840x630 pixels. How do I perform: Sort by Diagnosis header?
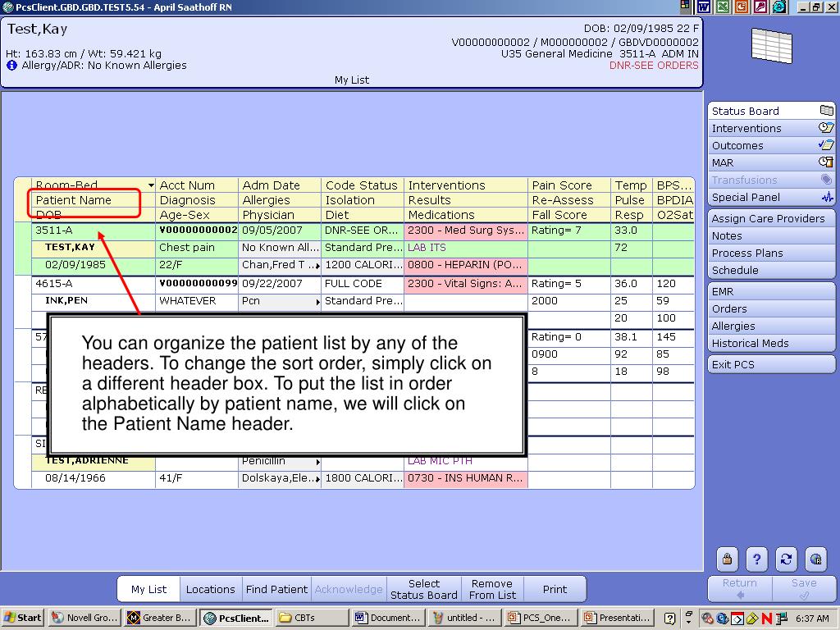[x=197, y=200]
